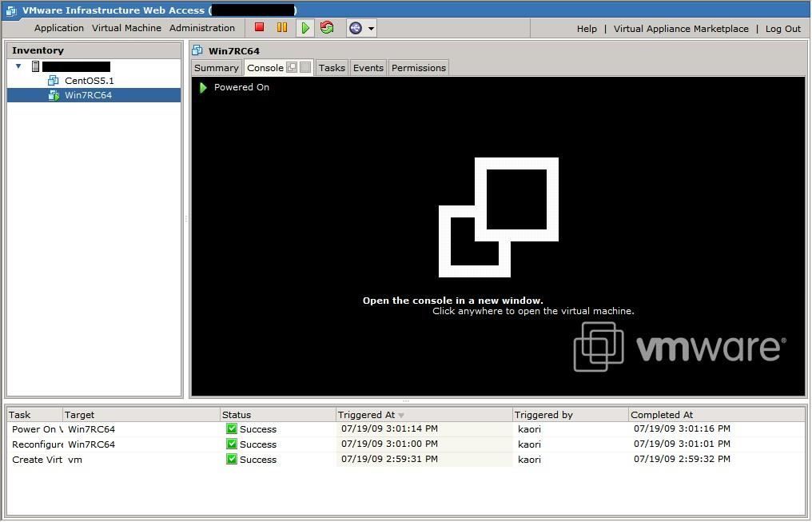Viewport: 812px width, 522px height.
Task: Click the Inventory panel header
Action: [x=94, y=50]
